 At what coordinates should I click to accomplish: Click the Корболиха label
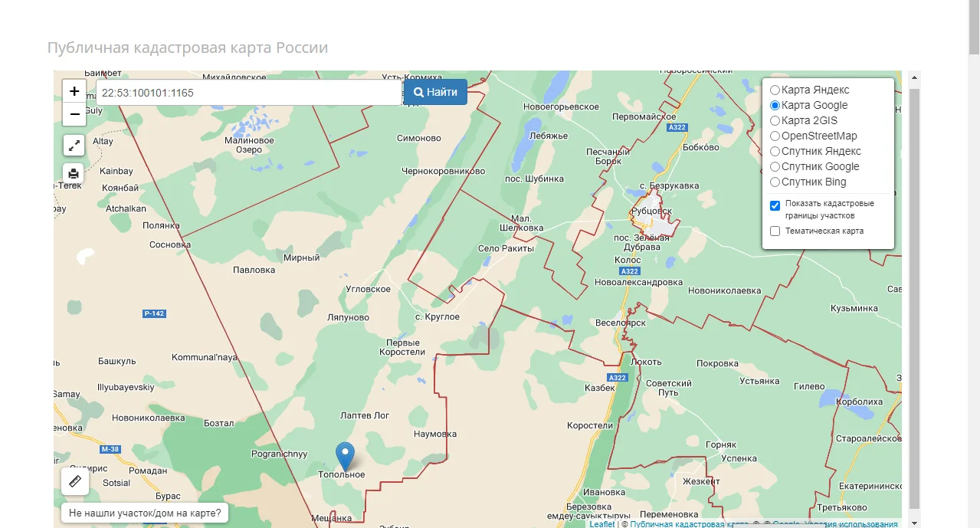(x=858, y=402)
